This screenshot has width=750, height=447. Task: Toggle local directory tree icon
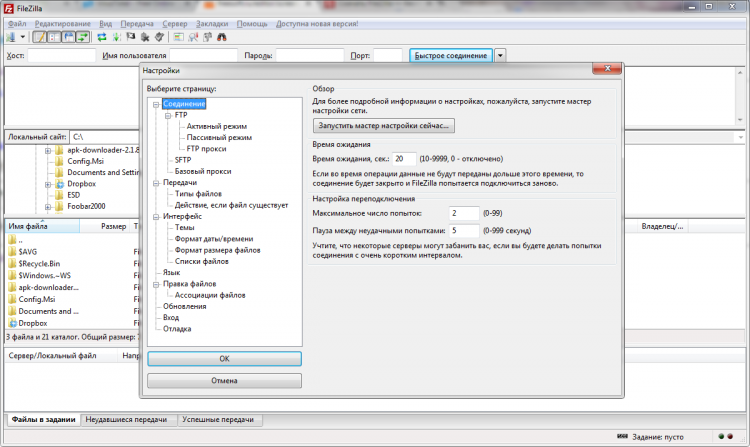pos(55,37)
